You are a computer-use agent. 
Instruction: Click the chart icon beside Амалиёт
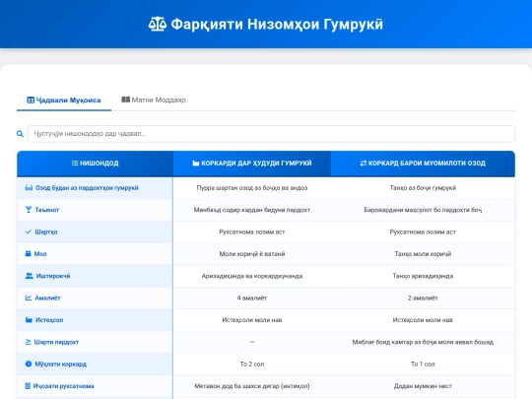[29, 298]
